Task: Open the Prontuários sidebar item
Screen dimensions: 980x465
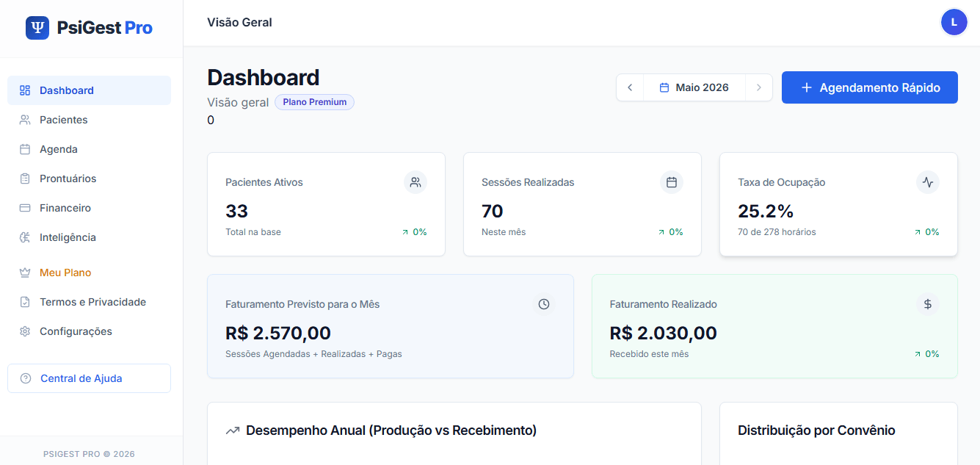Action: point(89,179)
